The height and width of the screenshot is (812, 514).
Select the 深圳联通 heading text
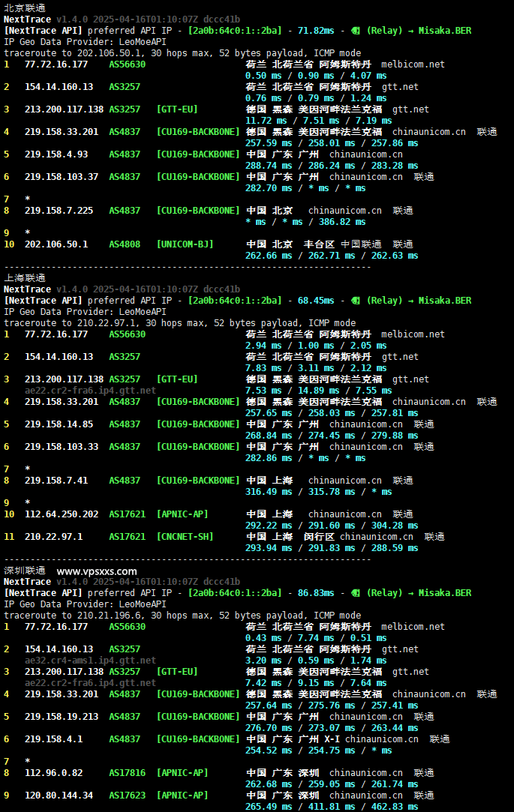point(24,570)
